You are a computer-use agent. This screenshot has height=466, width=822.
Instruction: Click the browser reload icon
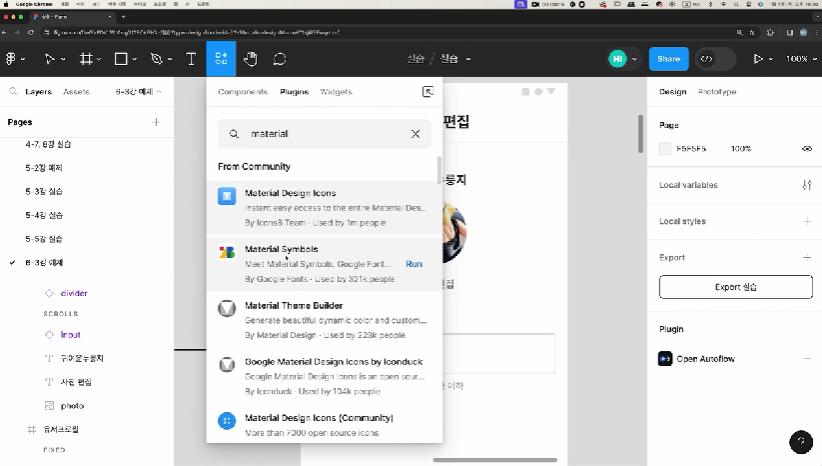point(31,32)
